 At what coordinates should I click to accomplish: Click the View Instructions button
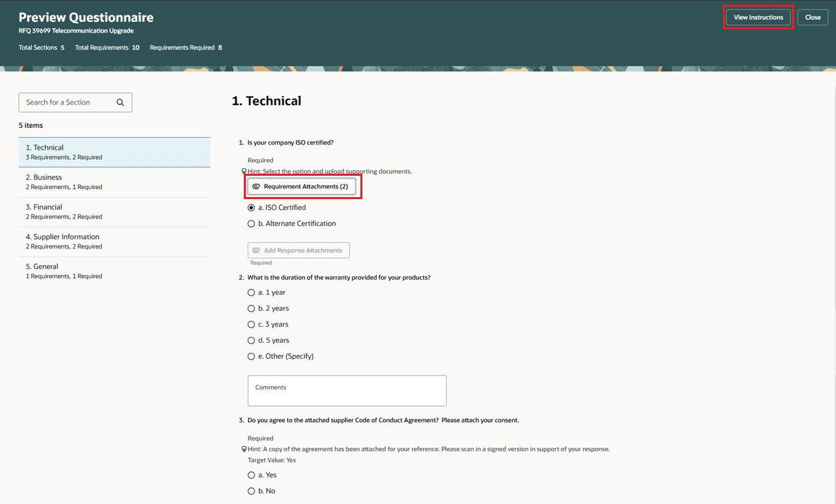[757, 17]
